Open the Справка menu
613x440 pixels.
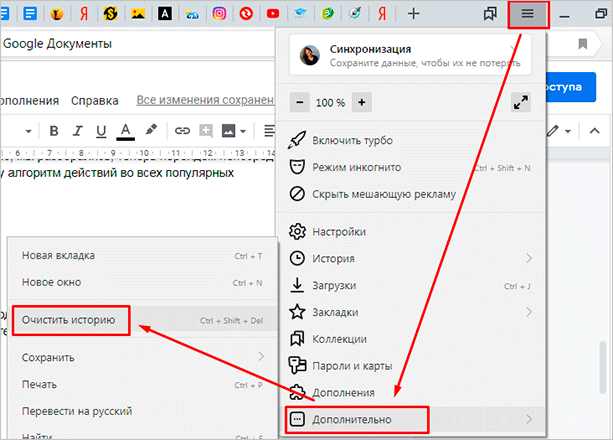(x=95, y=101)
